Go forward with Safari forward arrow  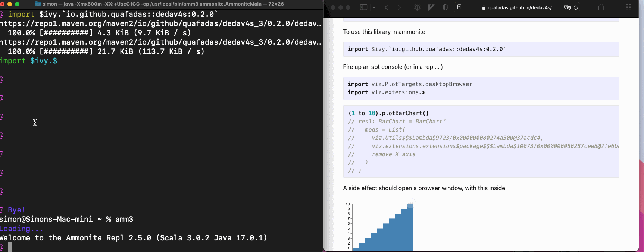click(399, 7)
